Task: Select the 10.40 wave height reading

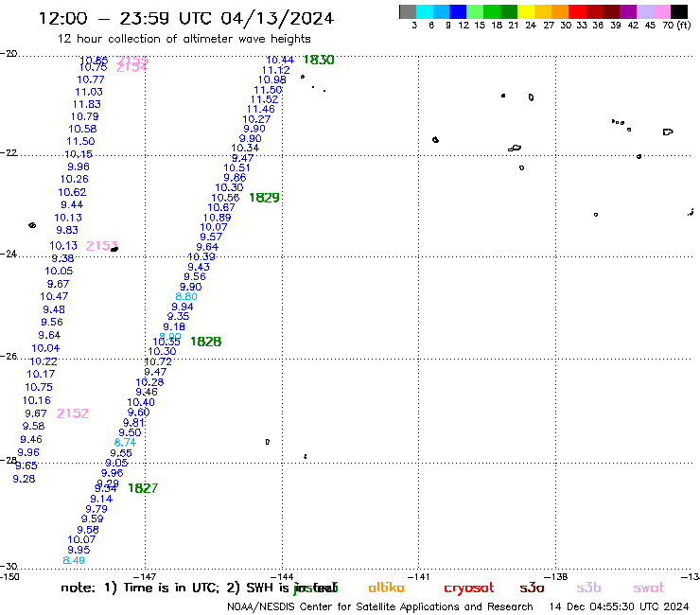Action: pos(141,402)
